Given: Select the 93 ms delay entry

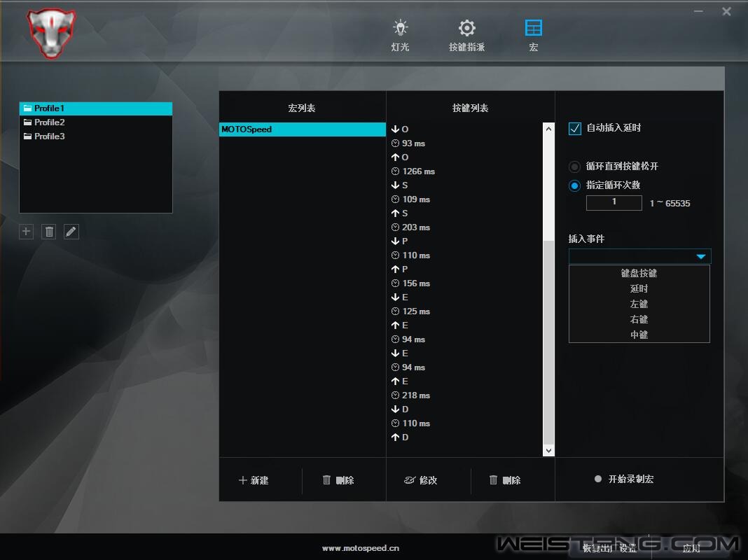Looking at the screenshot, I should coord(408,143).
